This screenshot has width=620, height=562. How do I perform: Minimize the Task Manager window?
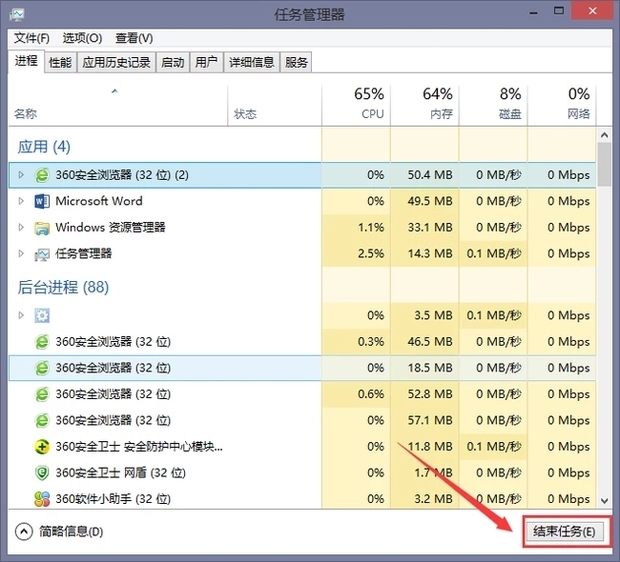534,12
